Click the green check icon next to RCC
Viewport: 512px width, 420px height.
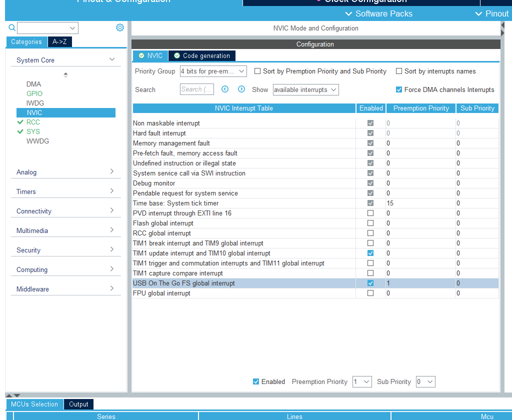pos(20,122)
